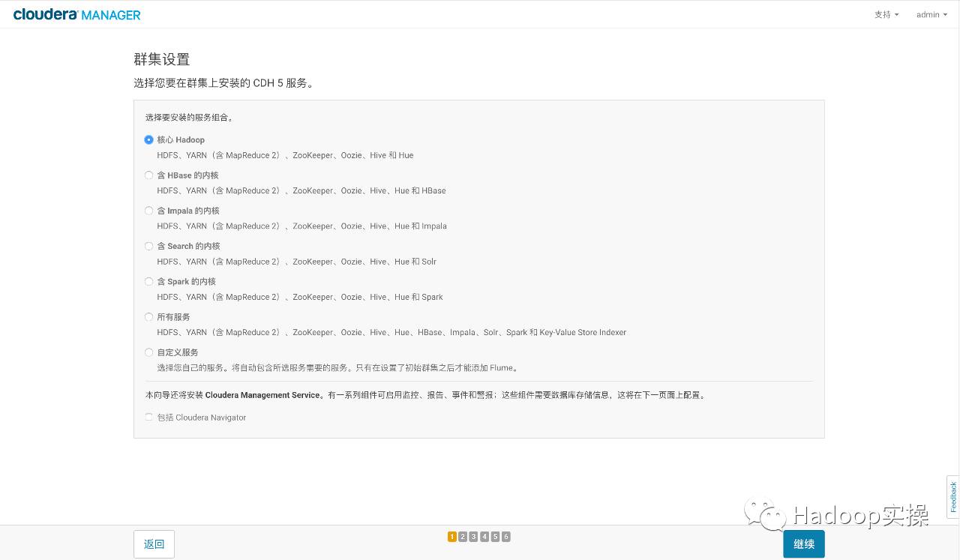The height and width of the screenshot is (560, 960).
Task: Click the 选择要安装的服务组合 label
Action: [x=190, y=118]
